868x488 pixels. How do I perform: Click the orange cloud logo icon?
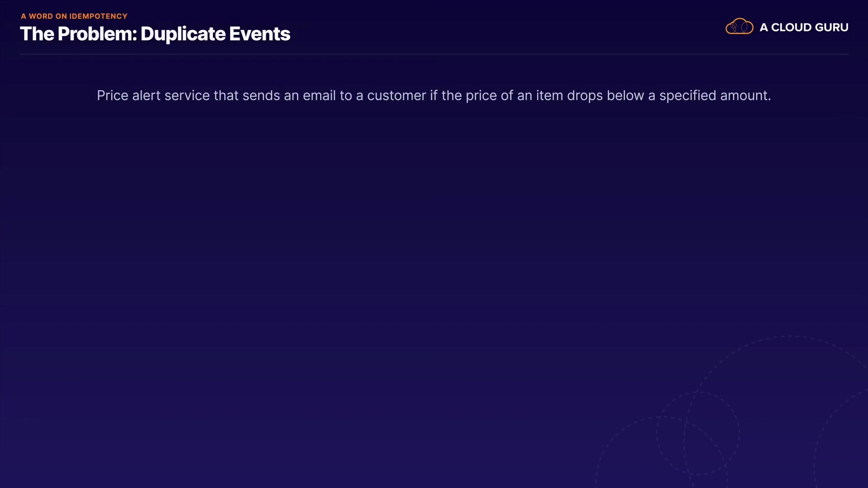pyautogui.click(x=739, y=27)
